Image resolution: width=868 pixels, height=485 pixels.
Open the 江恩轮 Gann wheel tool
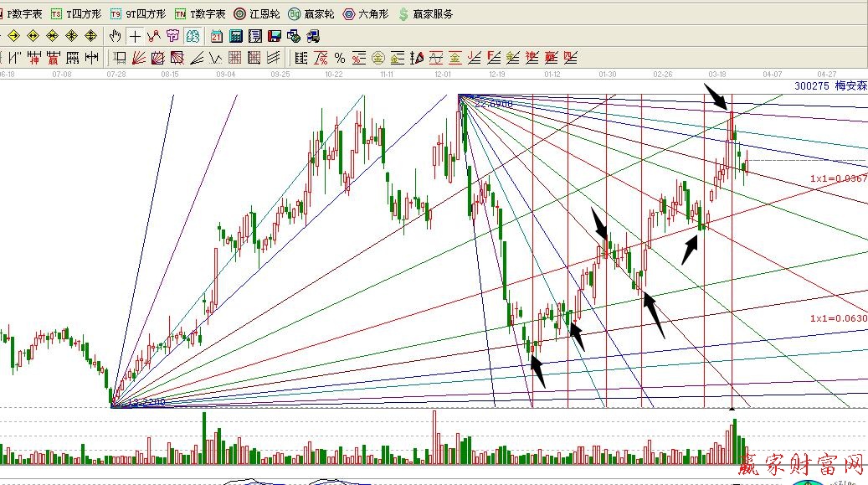tap(256, 14)
